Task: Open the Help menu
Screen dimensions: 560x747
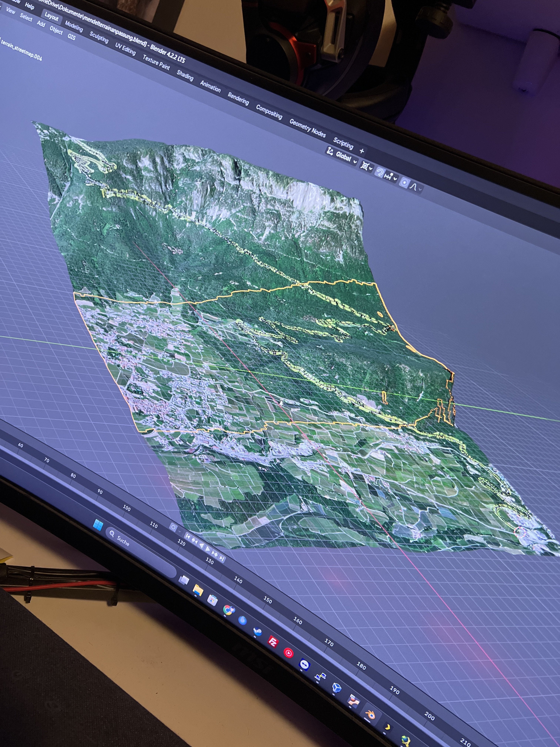Action: click(x=29, y=6)
